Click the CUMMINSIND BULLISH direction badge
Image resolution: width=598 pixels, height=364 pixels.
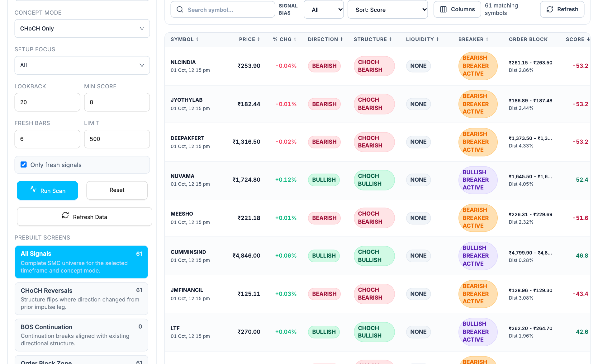[324, 256]
